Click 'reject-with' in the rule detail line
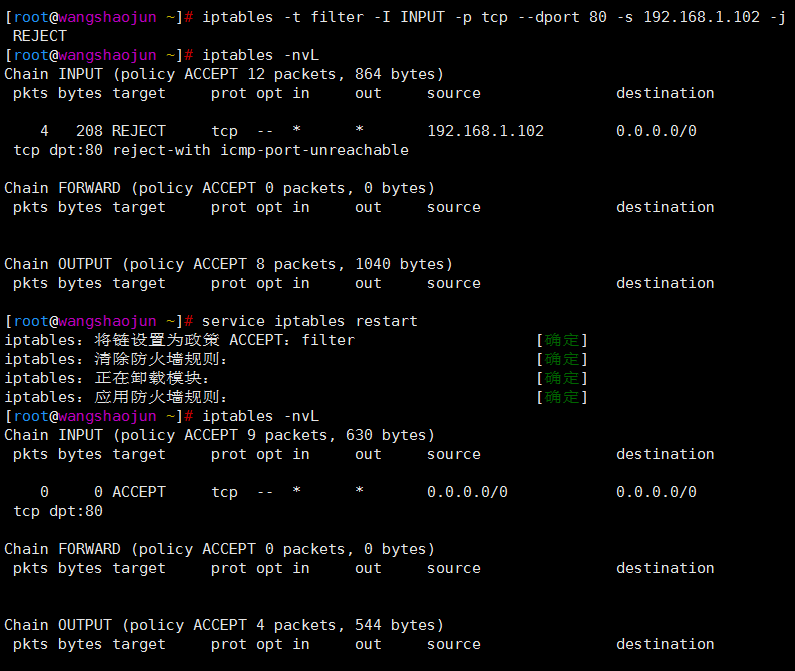The width and height of the screenshot is (795, 671). [x=161, y=150]
